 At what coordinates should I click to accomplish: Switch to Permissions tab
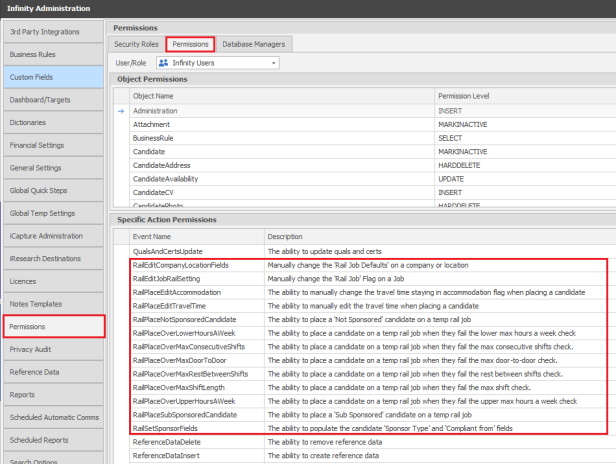(190, 44)
